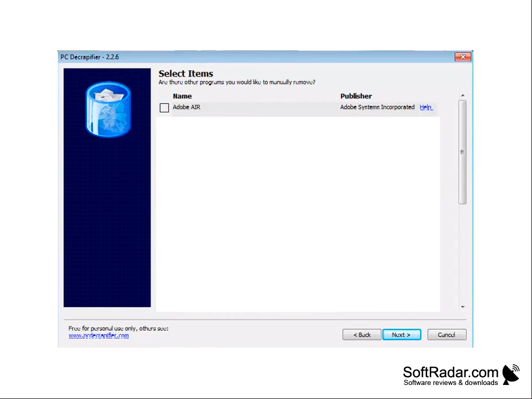Click the scrollbar up arrow

click(462, 95)
